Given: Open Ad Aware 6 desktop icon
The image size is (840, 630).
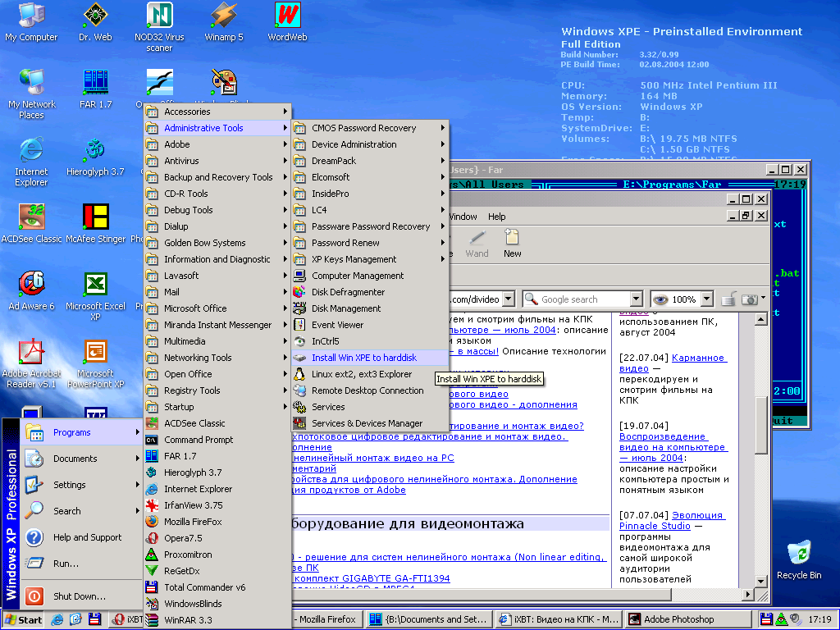Looking at the screenshot, I should tap(31, 284).
